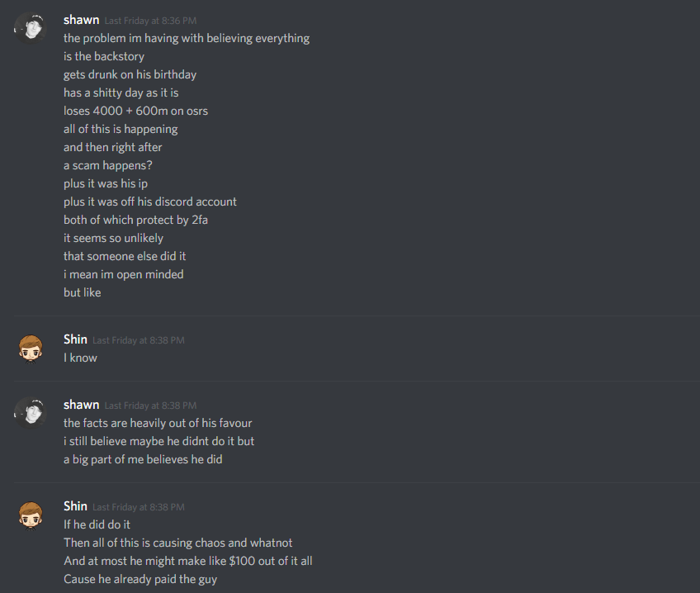Open shawn's avatar next to "the facts" message
Screen dimensions: 700x593
tap(31, 413)
